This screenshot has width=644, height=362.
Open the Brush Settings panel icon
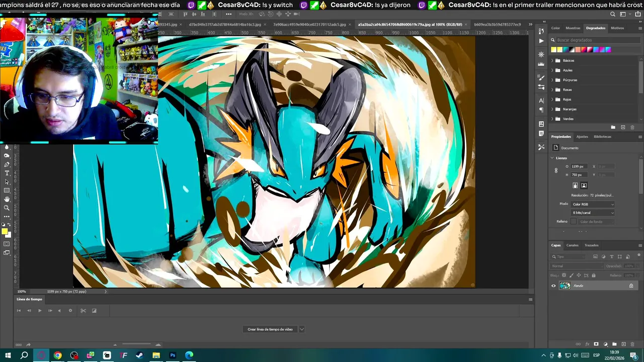[541, 77]
